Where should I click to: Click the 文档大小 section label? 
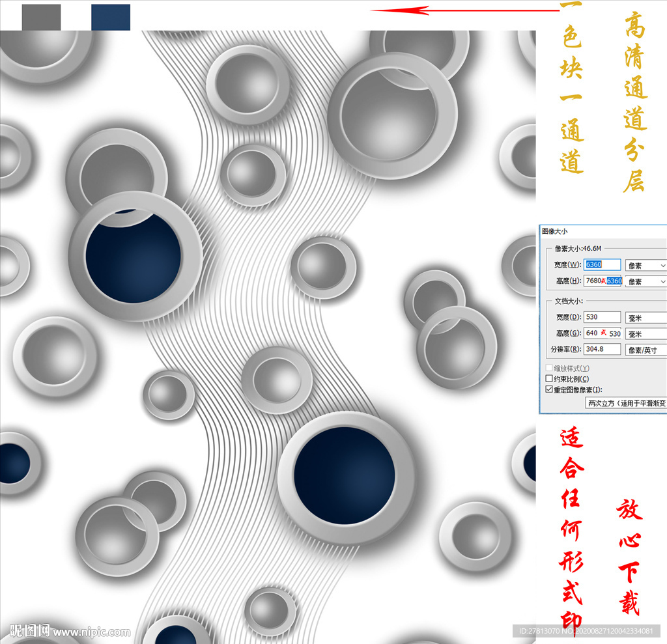569,301
